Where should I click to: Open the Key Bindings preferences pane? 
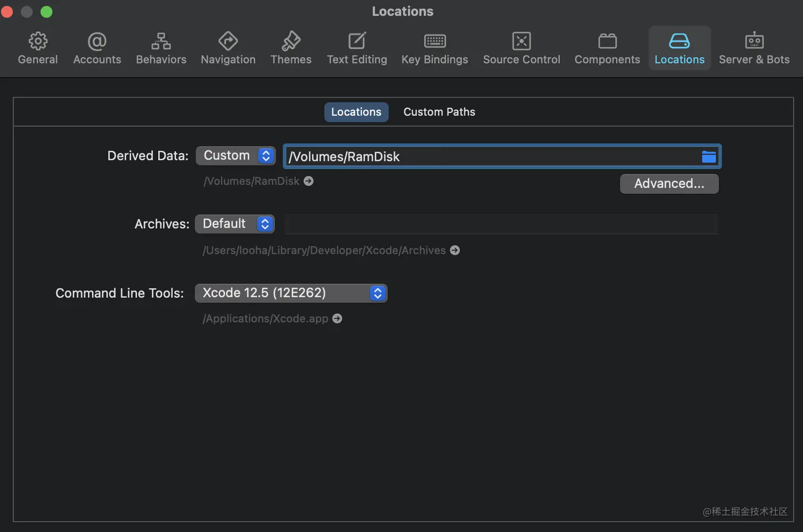pos(434,48)
